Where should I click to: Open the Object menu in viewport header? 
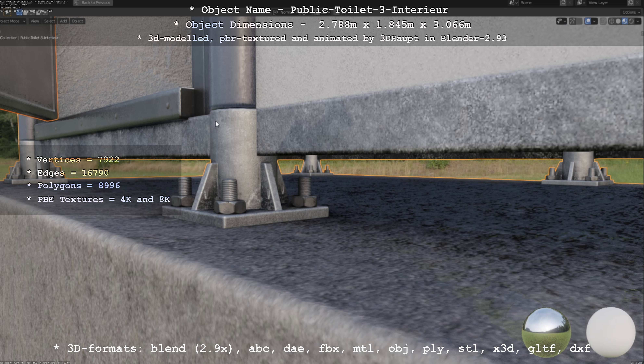pyautogui.click(x=77, y=21)
